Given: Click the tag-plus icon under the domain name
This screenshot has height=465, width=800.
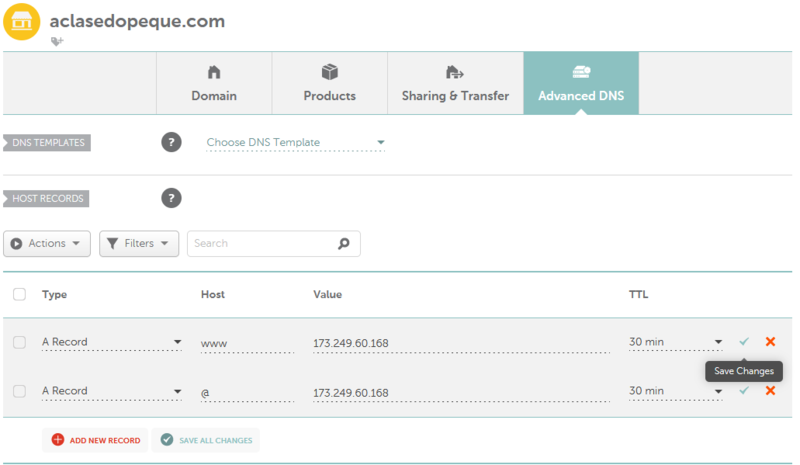Looking at the screenshot, I should tap(57, 41).
